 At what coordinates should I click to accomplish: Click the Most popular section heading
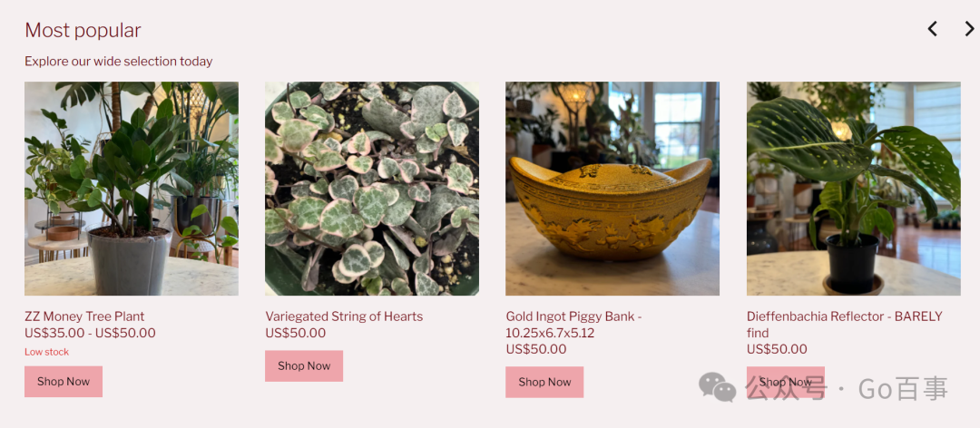83,30
